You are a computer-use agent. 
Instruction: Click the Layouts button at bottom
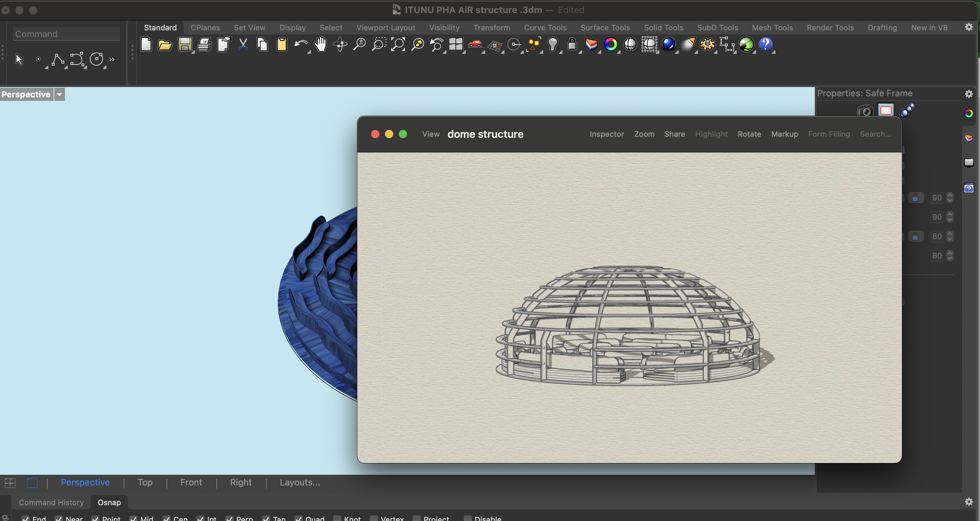[x=299, y=482]
